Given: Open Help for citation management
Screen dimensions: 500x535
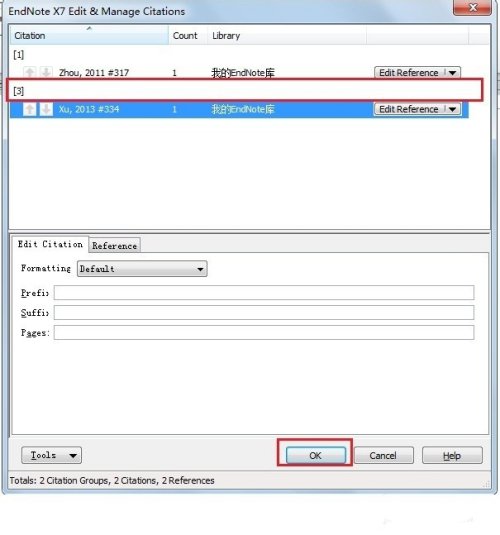Looking at the screenshot, I should (452, 456).
